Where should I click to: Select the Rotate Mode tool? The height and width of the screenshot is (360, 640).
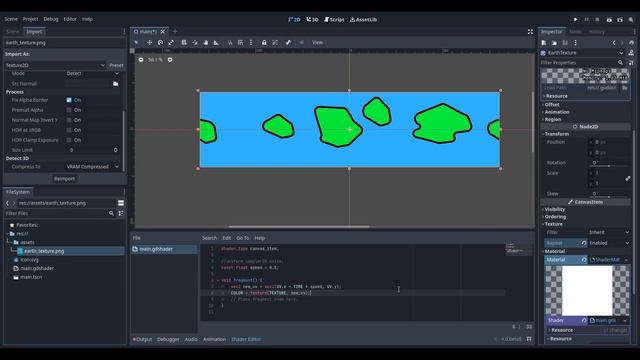click(x=160, y=42)
